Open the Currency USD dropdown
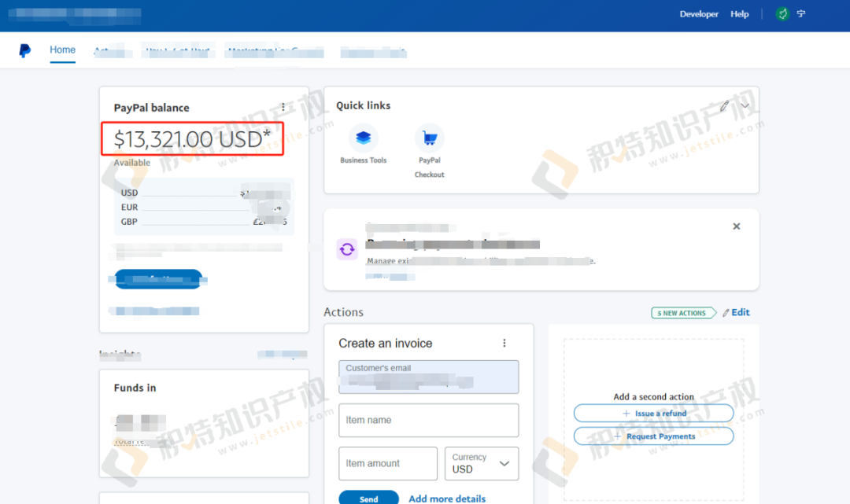The width and height of the screenshot is (850, 504). click(482, 463)
